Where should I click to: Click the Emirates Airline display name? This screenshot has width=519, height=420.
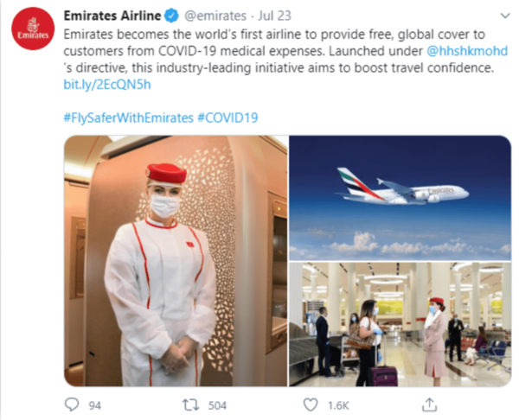[x=112, y=16]
